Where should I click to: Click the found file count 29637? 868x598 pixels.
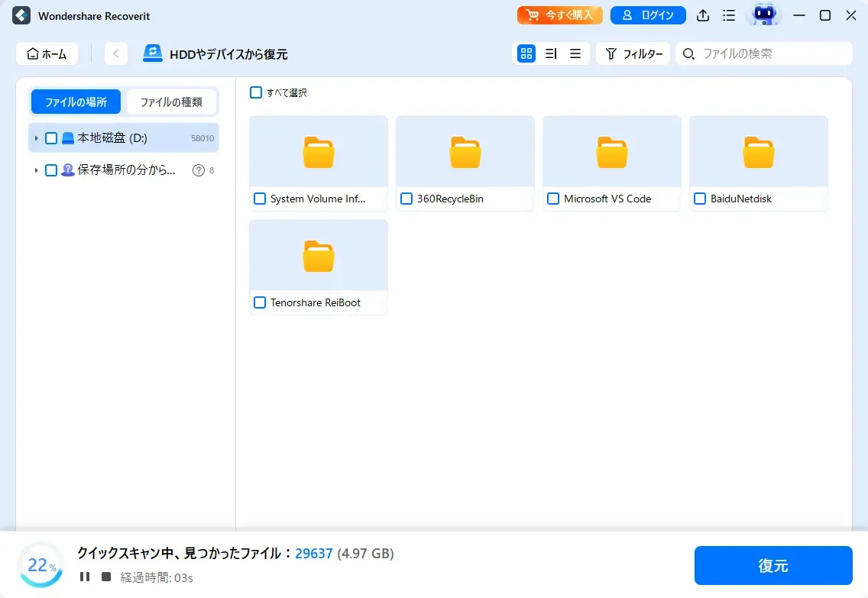314,553
